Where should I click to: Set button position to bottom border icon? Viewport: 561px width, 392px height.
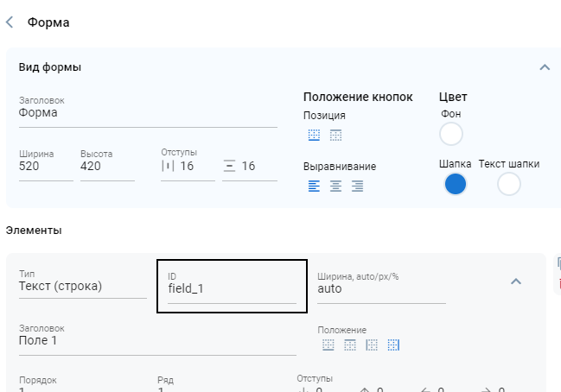tap(314, 135)
